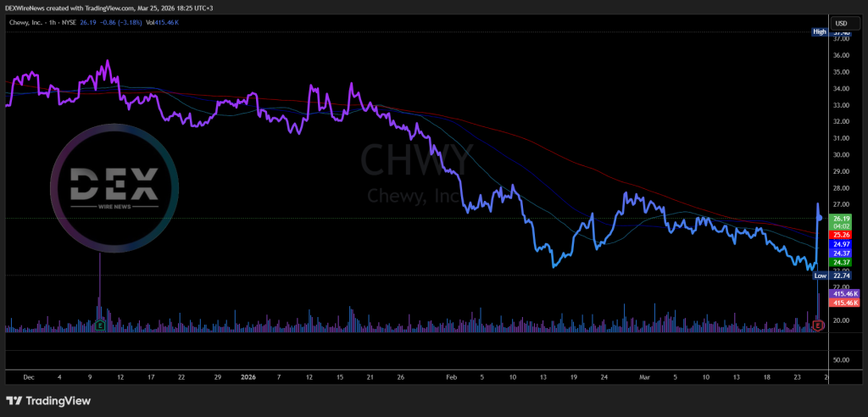Click the 20.00 price axis label

(842, 320)
